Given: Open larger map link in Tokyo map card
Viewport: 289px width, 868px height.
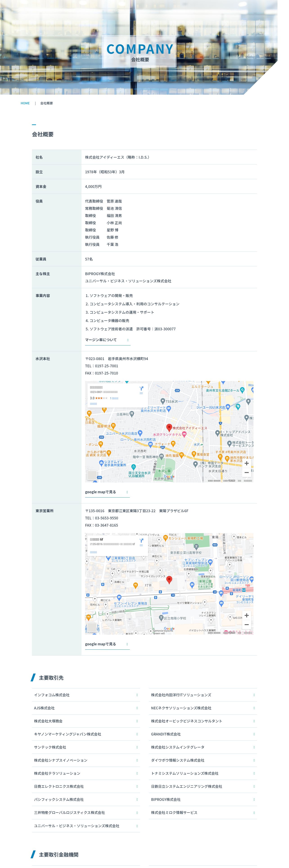Looking at the screenshot, I should pos(94,552).
